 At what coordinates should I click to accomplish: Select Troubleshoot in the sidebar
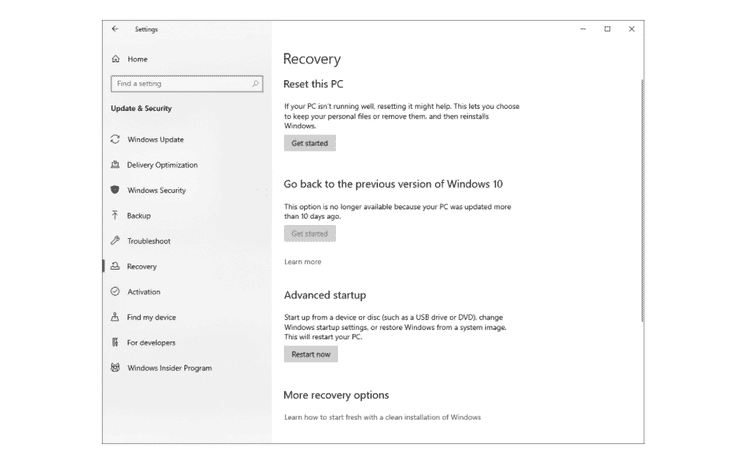(149, 241)
